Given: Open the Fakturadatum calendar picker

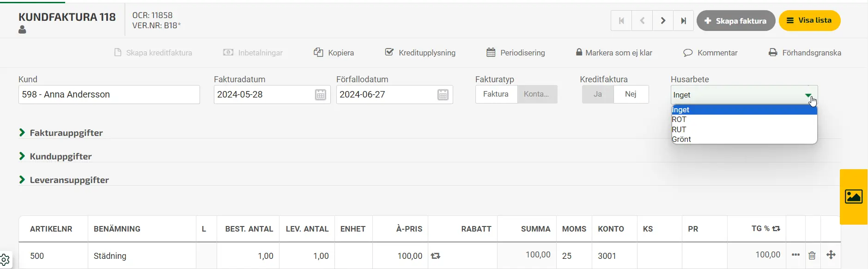Looking at the screenshot, I should point(321,95).
